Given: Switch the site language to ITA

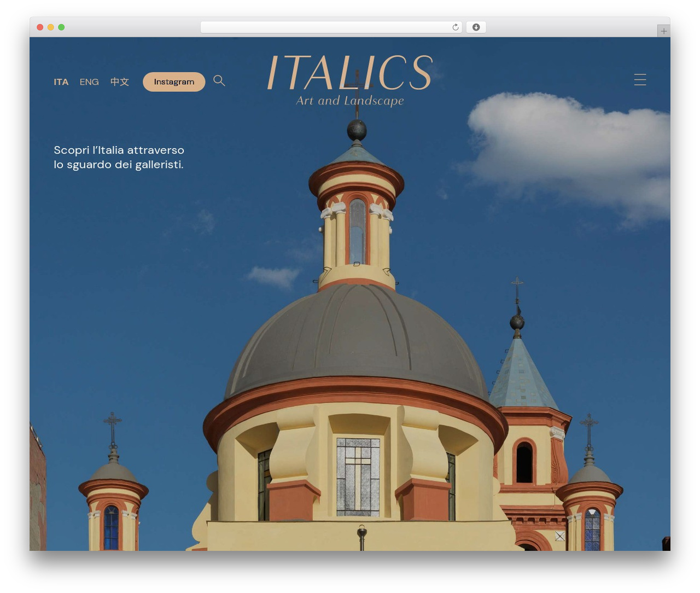Looking at the screenshot, I should (x=61, y=82).
